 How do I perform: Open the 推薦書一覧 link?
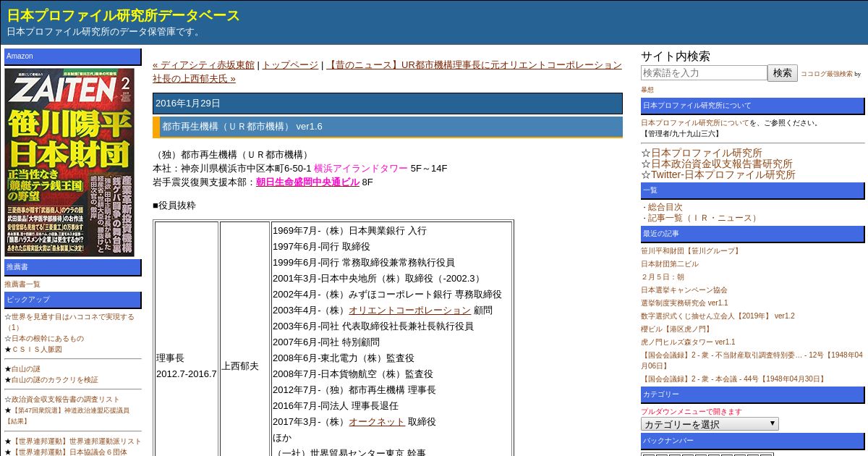(22, 284)
